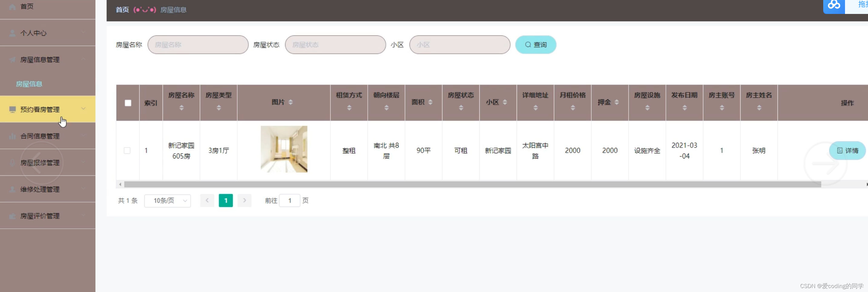Expand the 房屋评价管理 menu chevron

pos(83,215)
